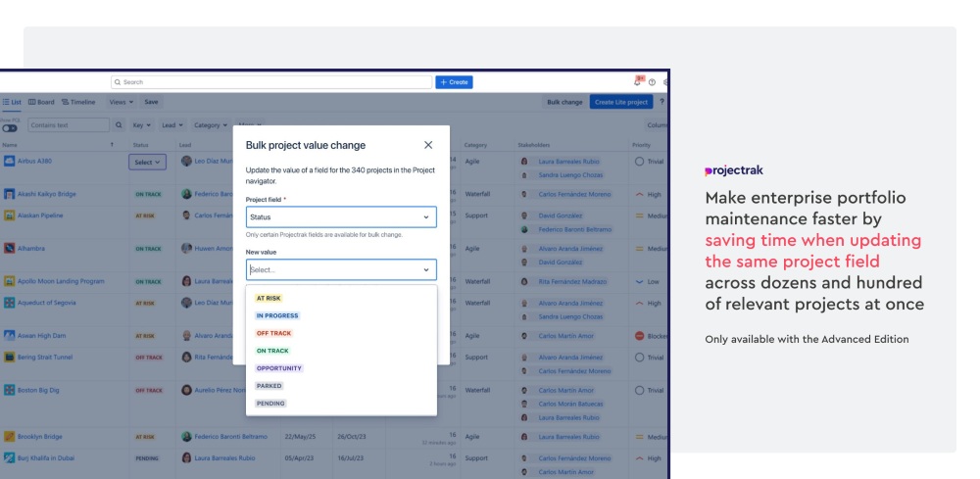Click the Burj Khalifa in Dubai icon

coord(9,457)
